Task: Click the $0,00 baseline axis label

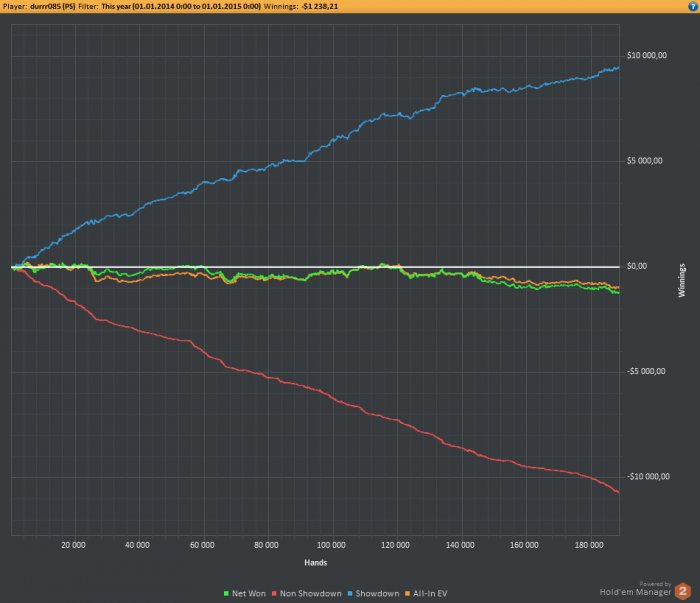Action: coord(637,266)
